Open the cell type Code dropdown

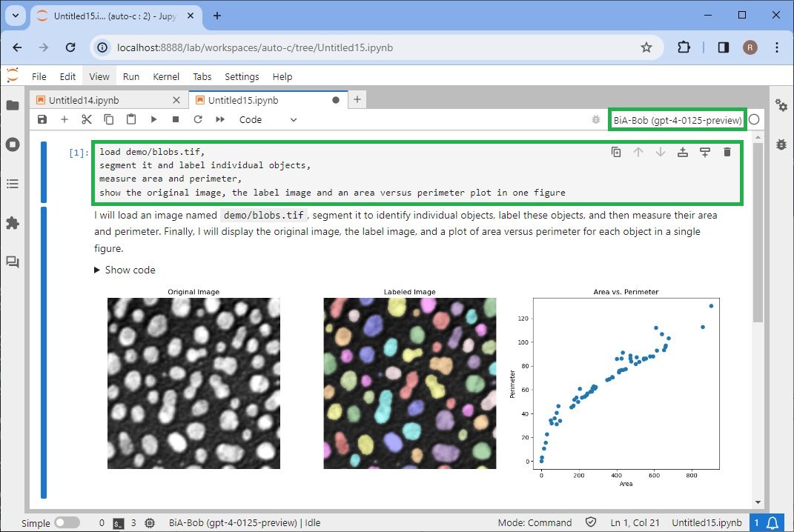[267, 119]
